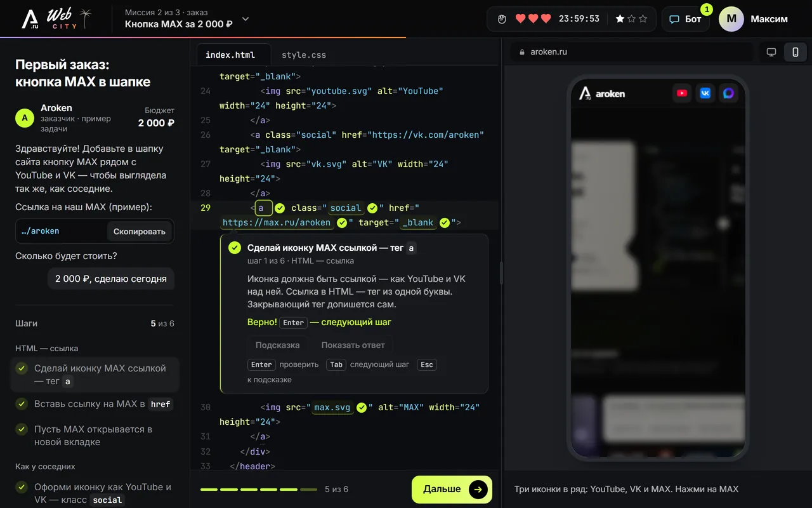Open Максим's profile avatar
Screen dimensions: 812x508
coord(731,19)
